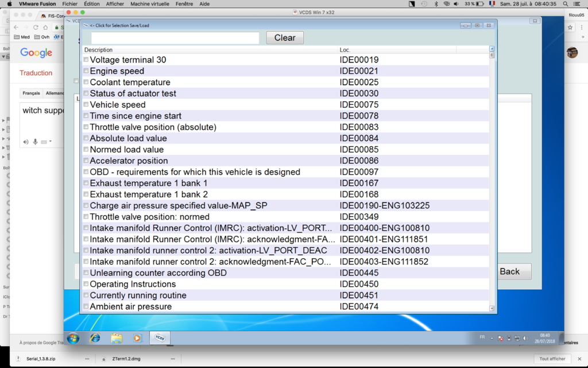This screenshot has height=368, width=588.
Task: Show hidden icons in Windows system tray
Action: coord(492,338)
